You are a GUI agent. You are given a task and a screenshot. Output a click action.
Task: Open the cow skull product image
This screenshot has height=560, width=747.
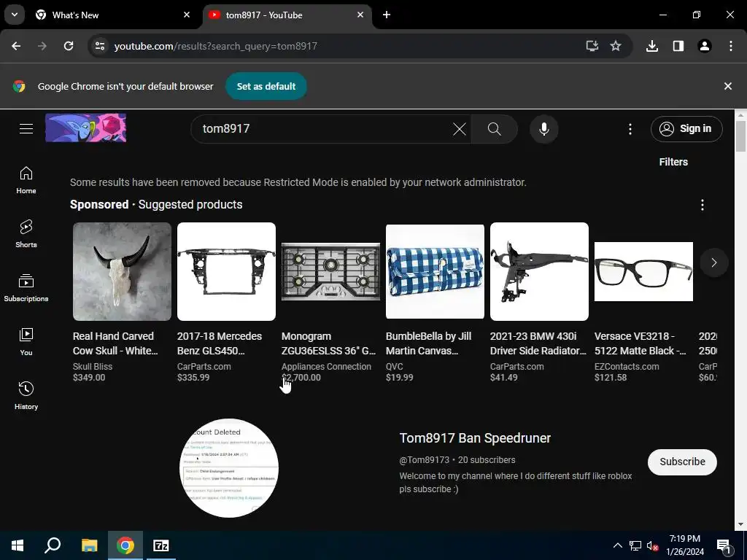click(122, 271)
